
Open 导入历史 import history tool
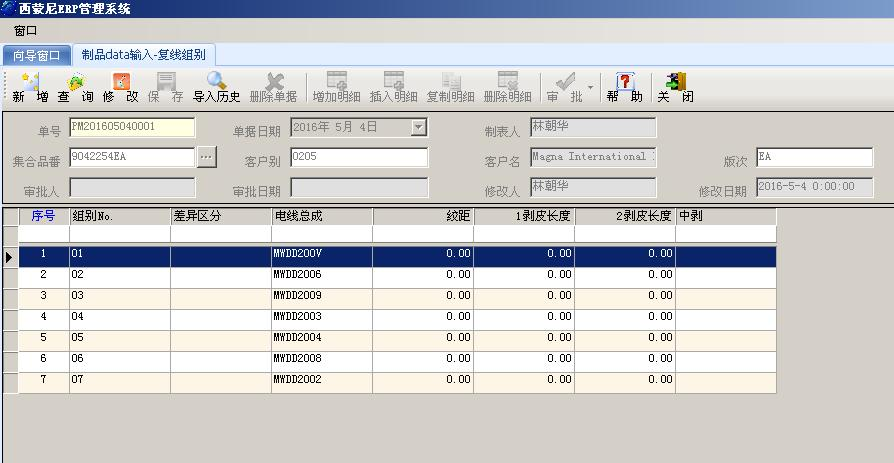[x=217, y=82]
